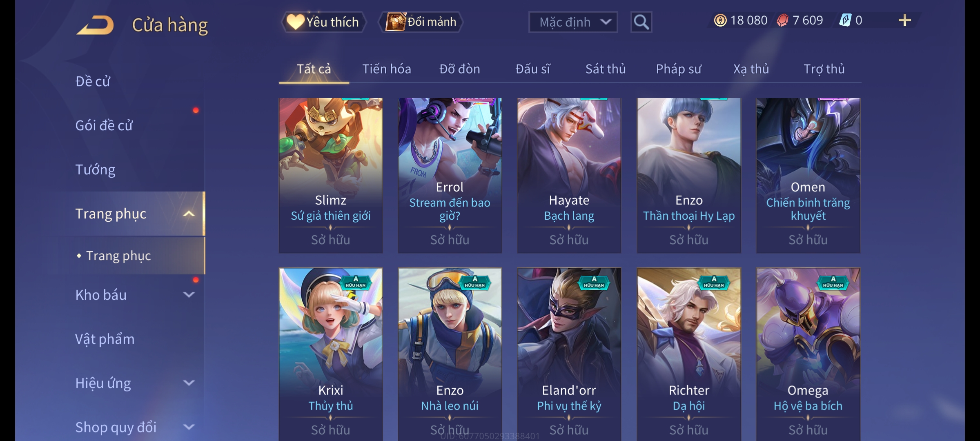
Task: Open the search magnifier icon
Action: pos(641,22)
